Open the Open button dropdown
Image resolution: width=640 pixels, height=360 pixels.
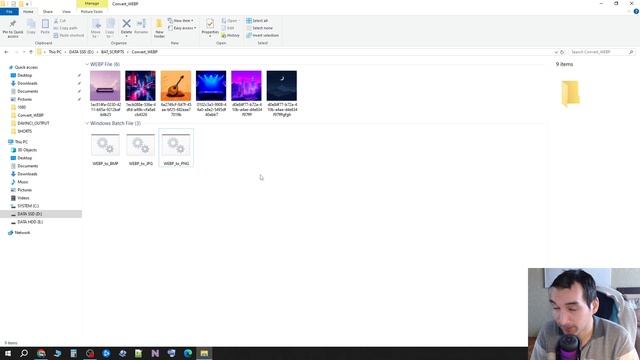239,20
